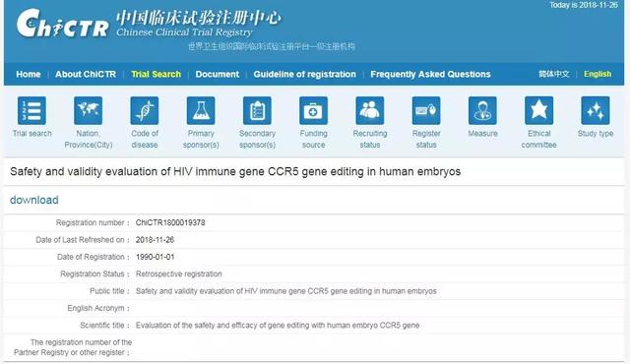630x364 pixels.
Task: Open the Recruiting status people icon
Action: [370, 110]
